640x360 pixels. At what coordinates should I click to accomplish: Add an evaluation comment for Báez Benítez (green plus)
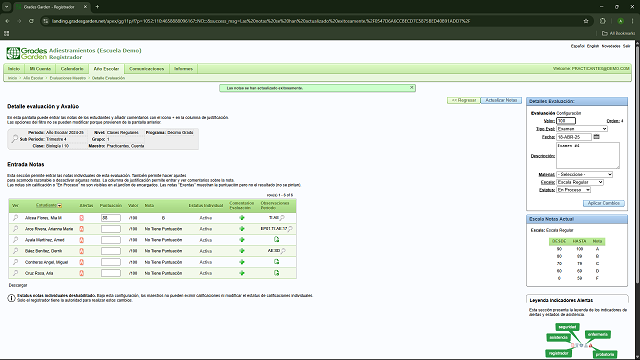[x=242, y=251]
